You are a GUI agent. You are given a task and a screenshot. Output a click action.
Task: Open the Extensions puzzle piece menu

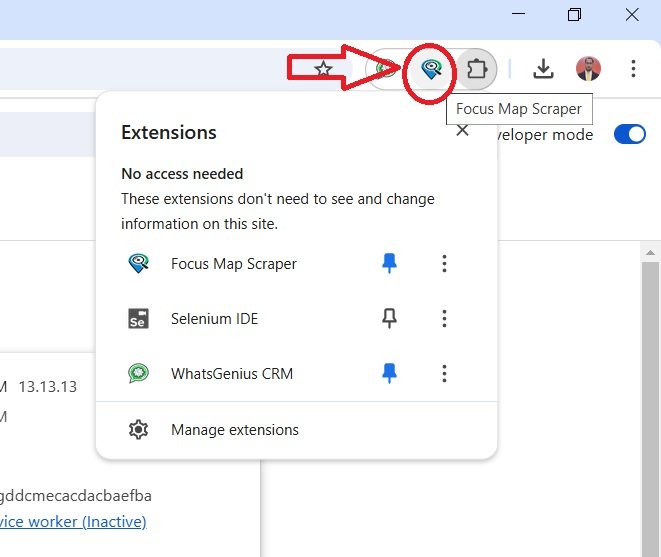(x=477, y=68)
